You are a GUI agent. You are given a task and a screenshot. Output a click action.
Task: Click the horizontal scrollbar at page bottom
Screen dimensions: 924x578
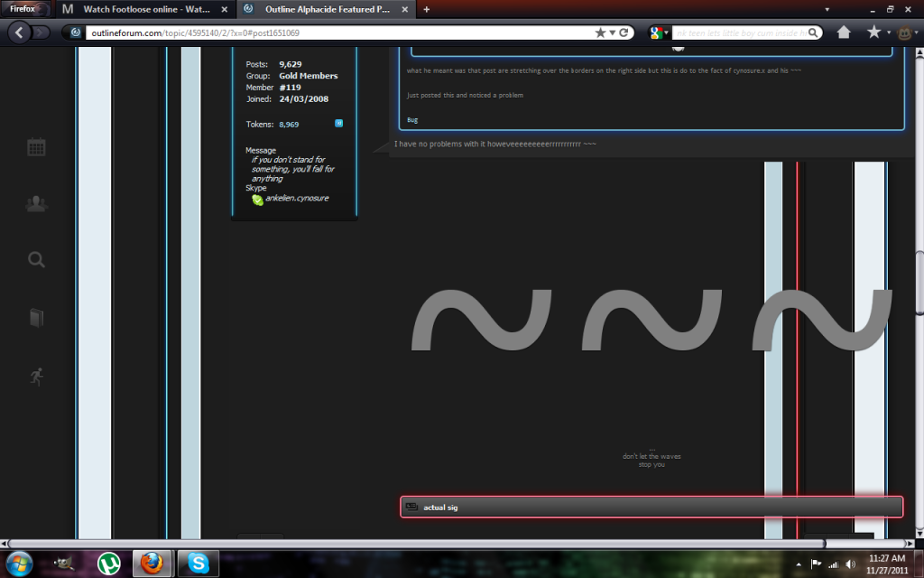point(451,544)
